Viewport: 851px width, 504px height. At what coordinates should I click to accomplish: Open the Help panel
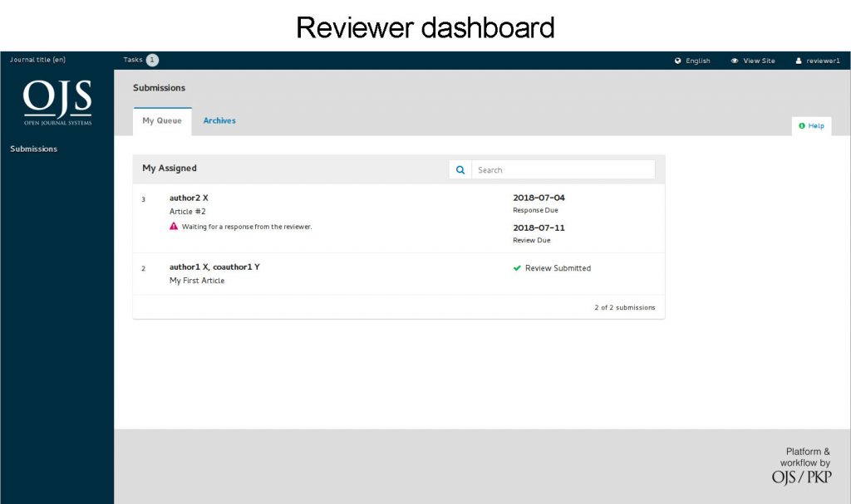click(811, 125)
